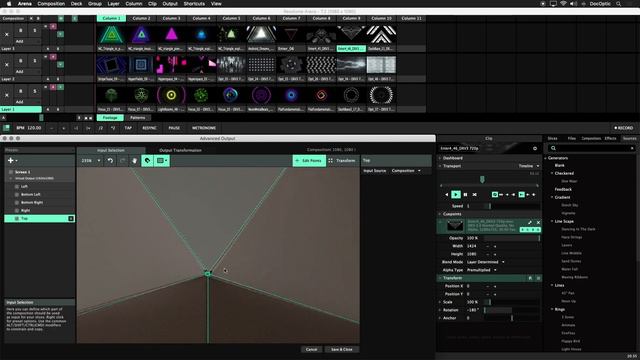Click Save & Close button
This screenshot has width=640, height=360.
pos(342,349)
